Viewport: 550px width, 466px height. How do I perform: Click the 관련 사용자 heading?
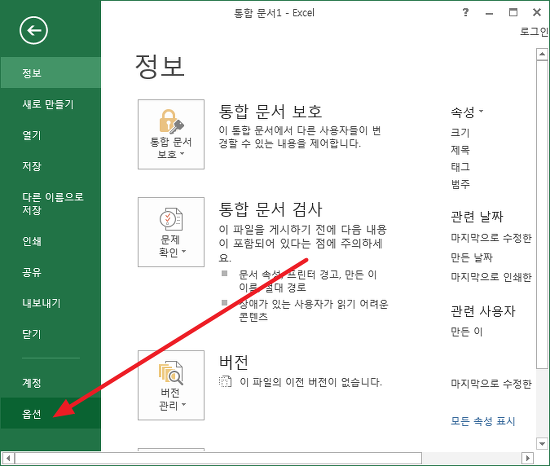[483, 311]
